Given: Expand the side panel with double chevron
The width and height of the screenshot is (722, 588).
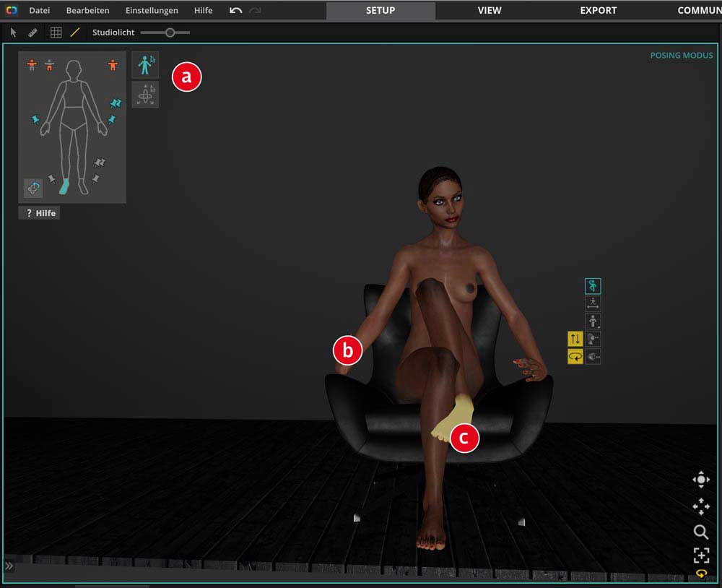Looking at the screenshot, I should [9, 566].
